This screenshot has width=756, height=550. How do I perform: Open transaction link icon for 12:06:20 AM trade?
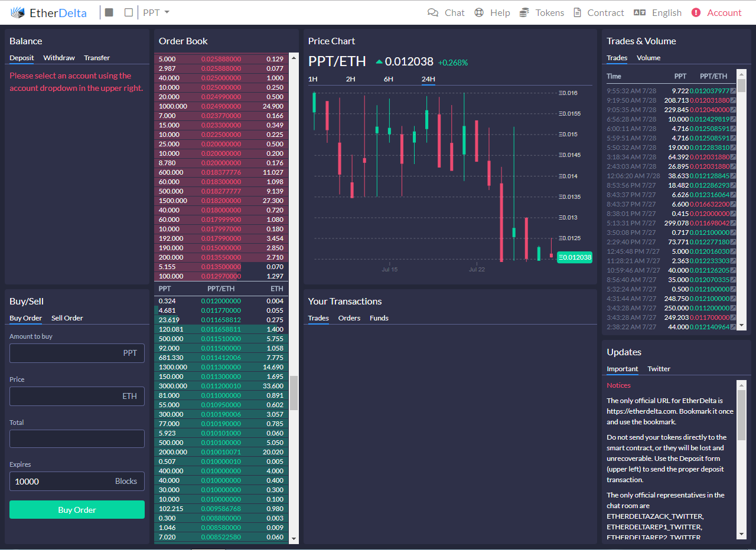coord(734,176)
